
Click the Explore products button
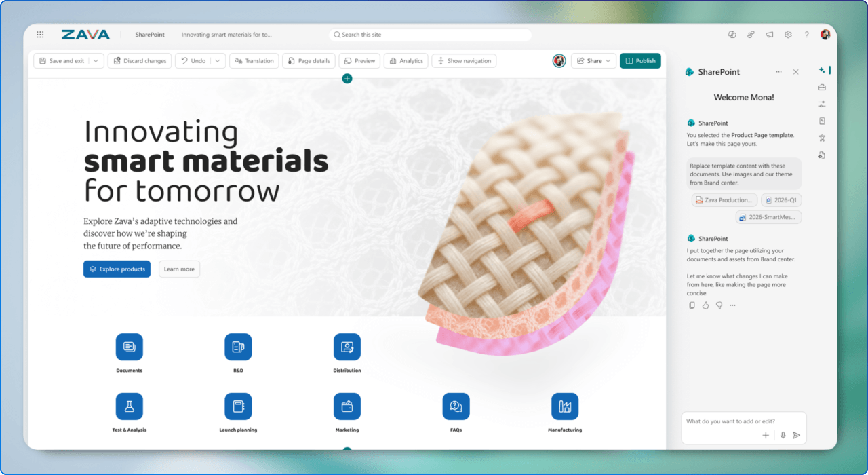117,269
